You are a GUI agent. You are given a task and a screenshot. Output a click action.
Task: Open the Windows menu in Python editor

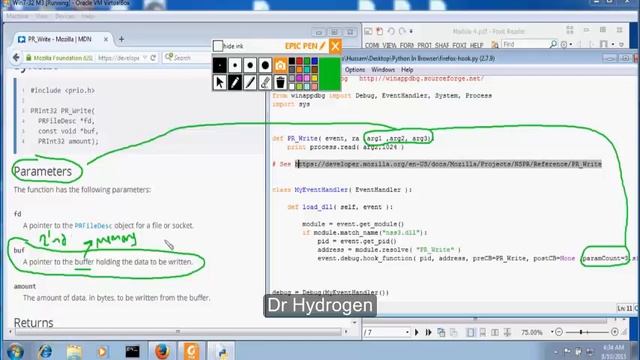[383, 70]
